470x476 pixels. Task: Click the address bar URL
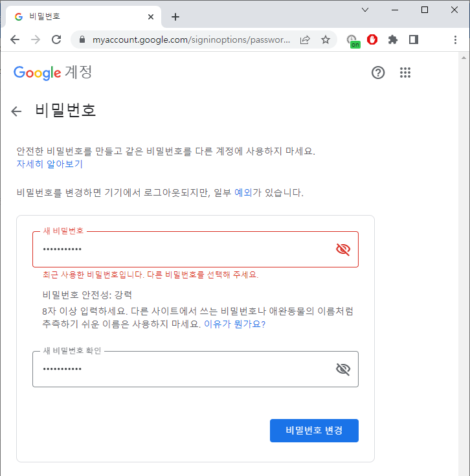point(191,40)
